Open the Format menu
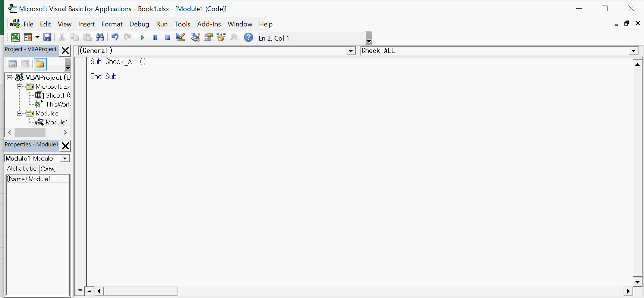 pyautogui.click(x=112, y=24)
